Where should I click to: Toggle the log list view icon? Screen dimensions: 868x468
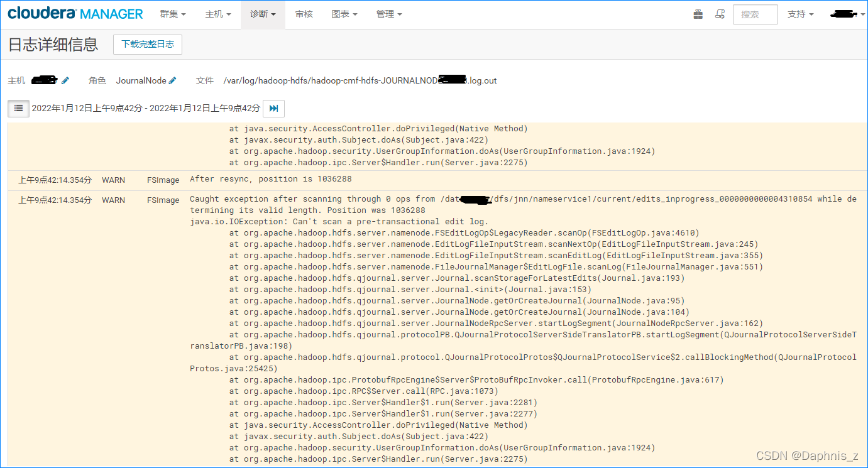[x=18, y=108]
